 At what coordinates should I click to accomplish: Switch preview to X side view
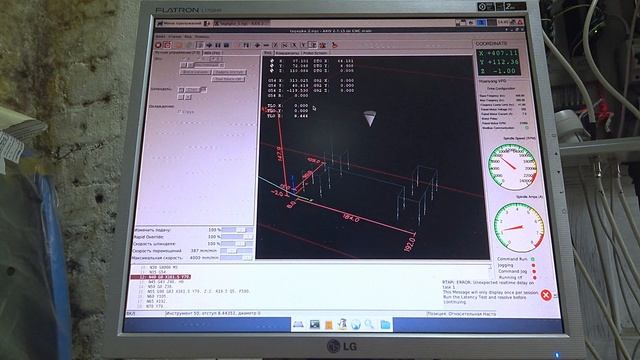pyautogui.click(x=293, y=45)
